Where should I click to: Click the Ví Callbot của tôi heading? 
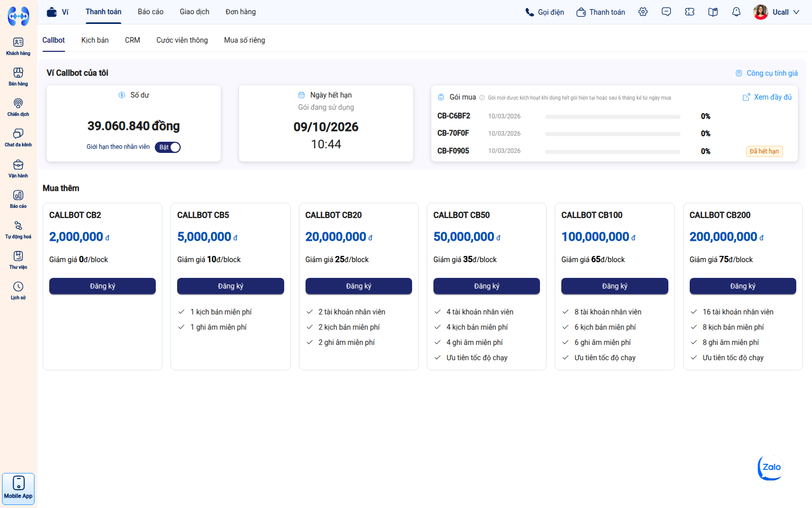[77, 73]
